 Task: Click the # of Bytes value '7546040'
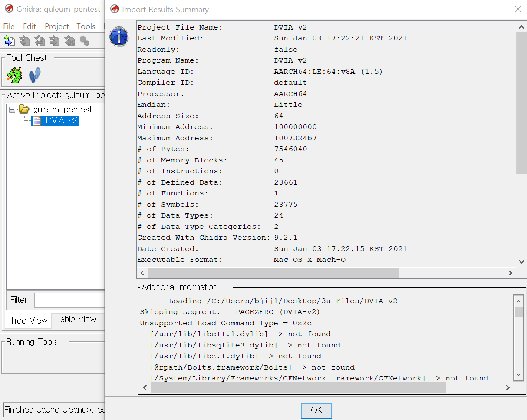point(290,149)
